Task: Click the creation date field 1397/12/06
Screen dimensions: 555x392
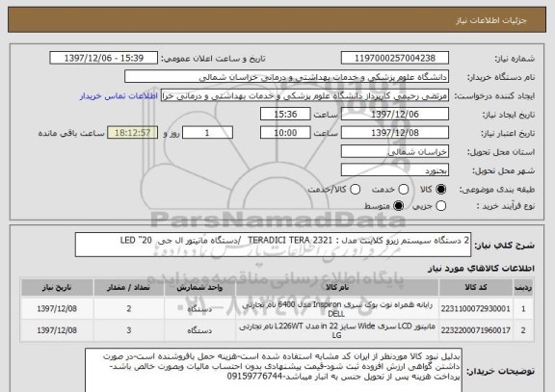Action: coord(395,115)
